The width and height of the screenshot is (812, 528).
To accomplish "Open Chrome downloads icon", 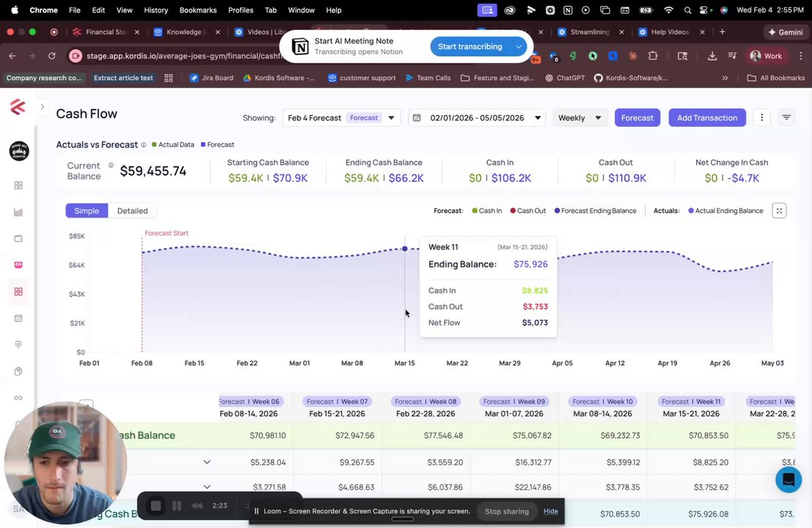I will (x=712, y=56).
